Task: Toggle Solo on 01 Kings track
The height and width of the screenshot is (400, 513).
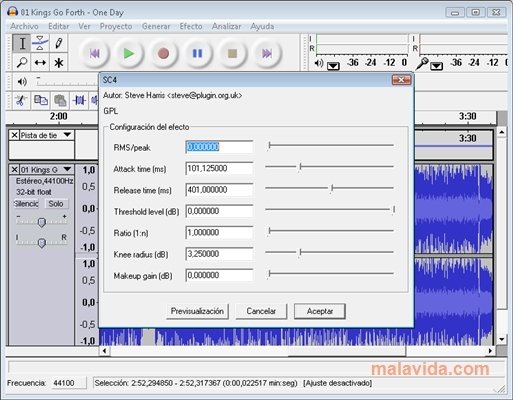Action: pyautogui.click(x=56, y=204)
